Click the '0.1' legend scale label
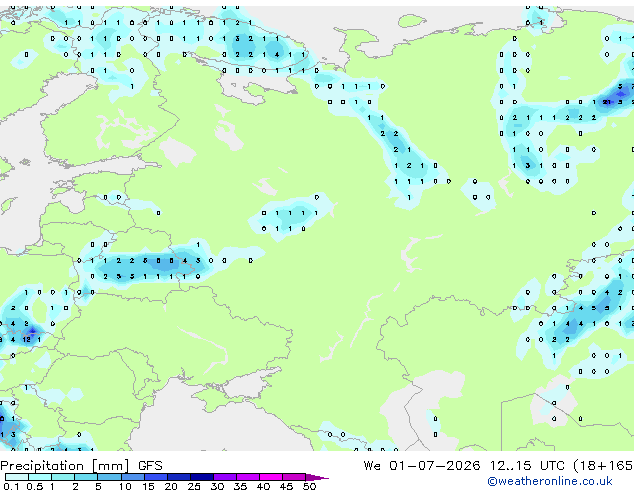 pos(11,486)
